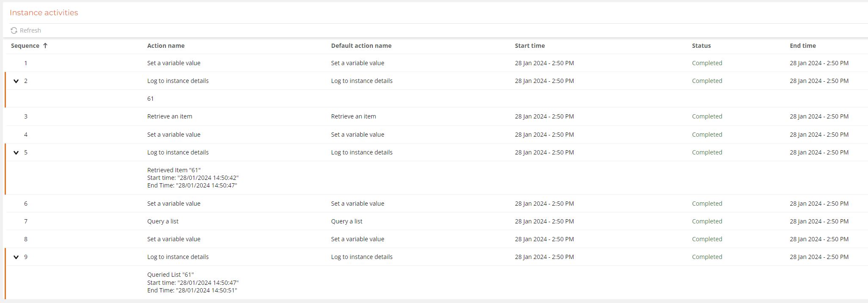Click default action name in sequence 1 row
This screenshot has height=303, width=868.
coord(358,63)
